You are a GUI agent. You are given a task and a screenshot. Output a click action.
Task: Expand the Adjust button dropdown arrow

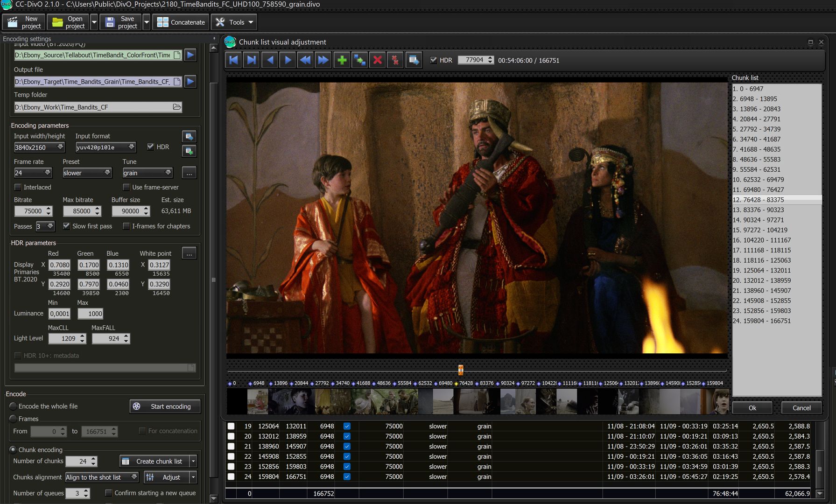click(x=193, y=477)
